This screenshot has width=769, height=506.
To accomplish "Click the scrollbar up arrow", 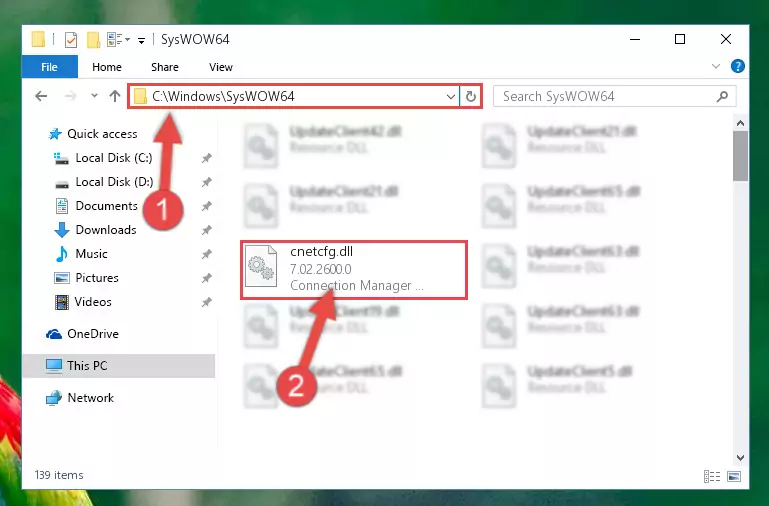I will 741,124.
